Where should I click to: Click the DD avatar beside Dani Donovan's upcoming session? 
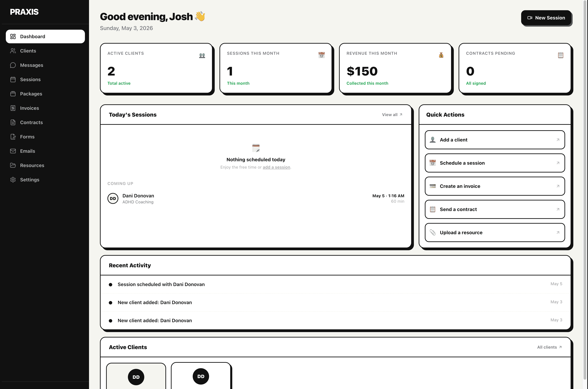(x=113, y=198)
